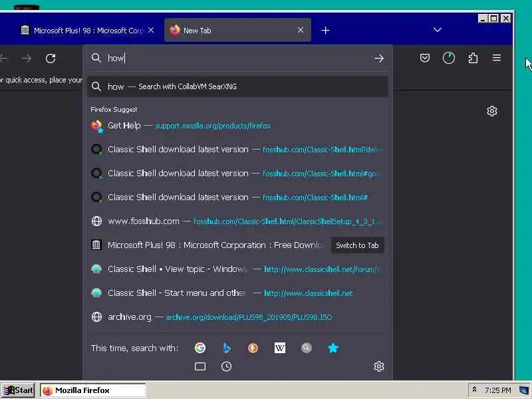This screenshot has width=532, height=399.
Task: Click Mozilla Firefox taskbar button
Action: click(x=92, y=390)
